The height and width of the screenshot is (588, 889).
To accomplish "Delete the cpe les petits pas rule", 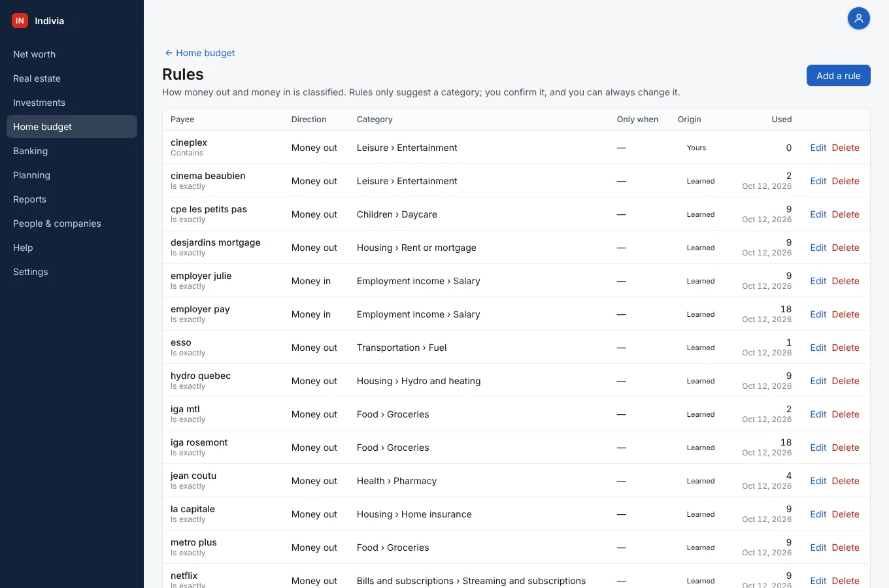I will pyautogui.click(x=845, y=214).
